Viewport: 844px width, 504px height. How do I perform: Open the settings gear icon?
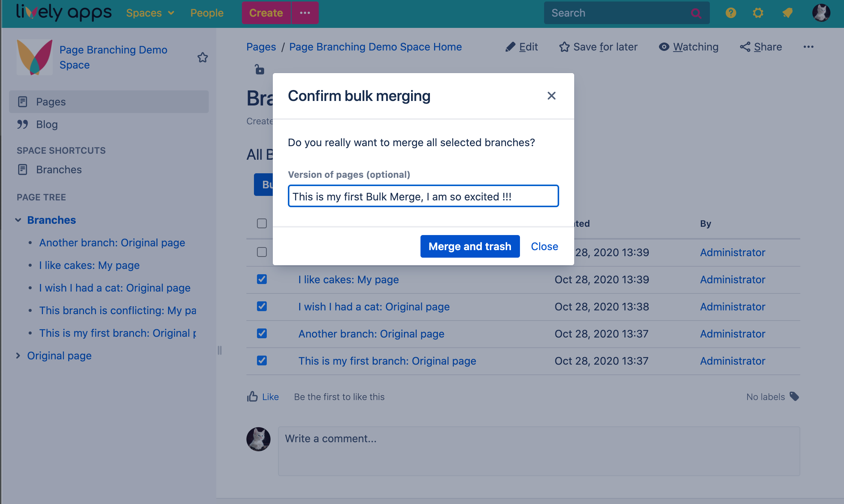click(x=758, y=13)
